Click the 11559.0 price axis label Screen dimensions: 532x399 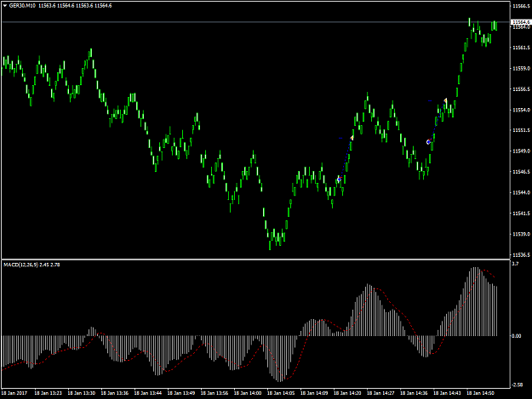coord(521,68)
